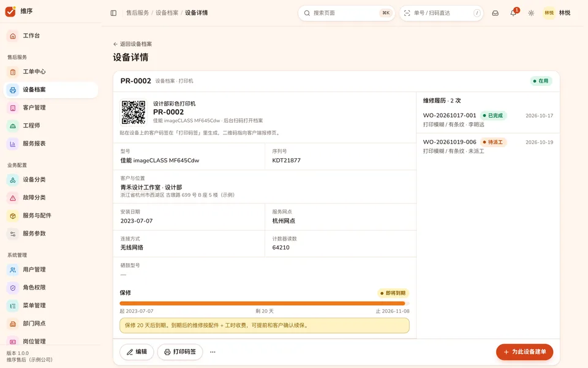Open 故障分类 warning triangle icon

pos(13,198)
